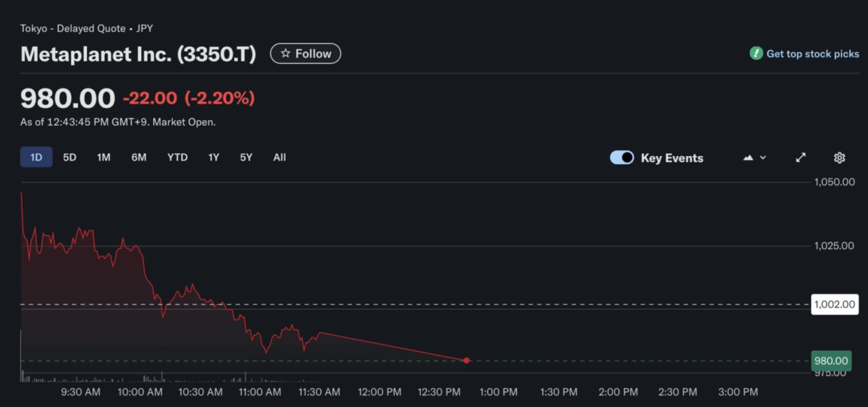
Task: Open the Get top stock picks link
Action: point(811,53)
